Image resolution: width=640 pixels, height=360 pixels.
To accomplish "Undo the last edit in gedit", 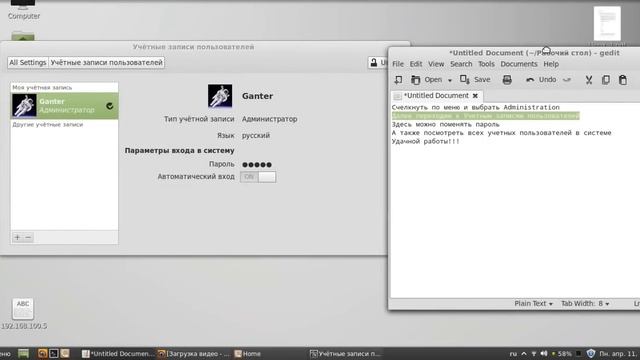I will tap(541, 80).
